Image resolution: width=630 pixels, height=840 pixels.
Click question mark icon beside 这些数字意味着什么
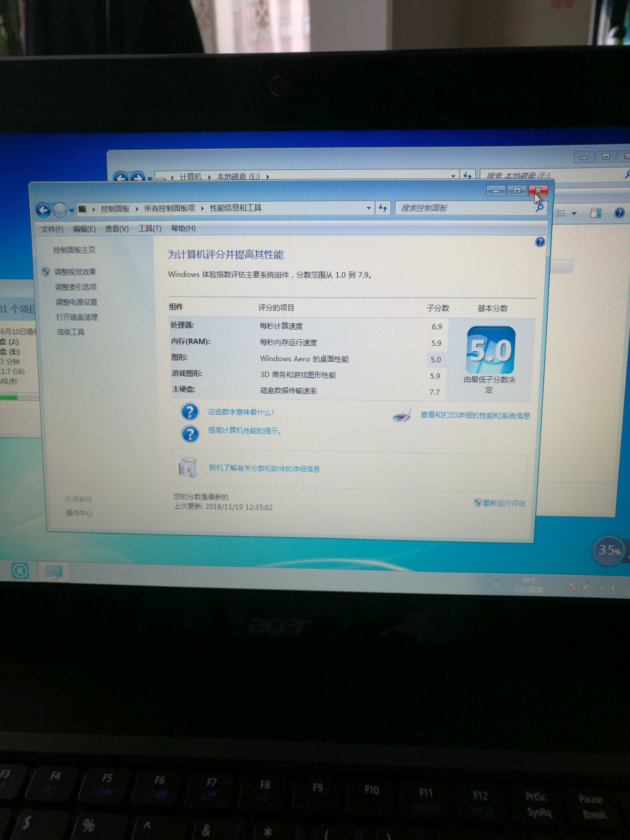click(x=189, y=412)
